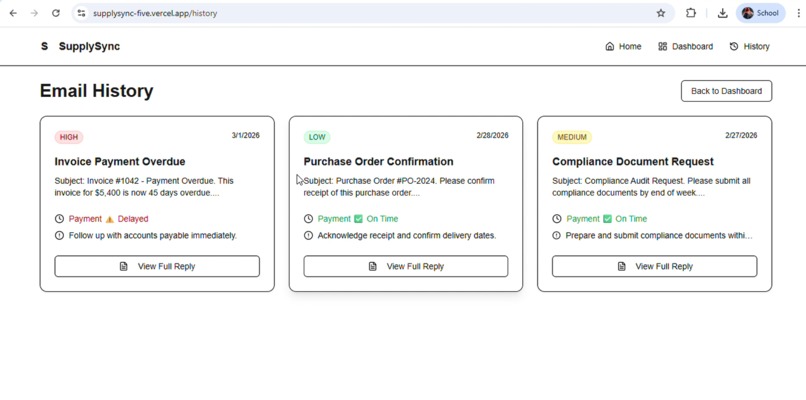Open Dashboard from the navigation bar
Image resolution: width=806 pixels, height=400 pixels.
pos(685,47)
